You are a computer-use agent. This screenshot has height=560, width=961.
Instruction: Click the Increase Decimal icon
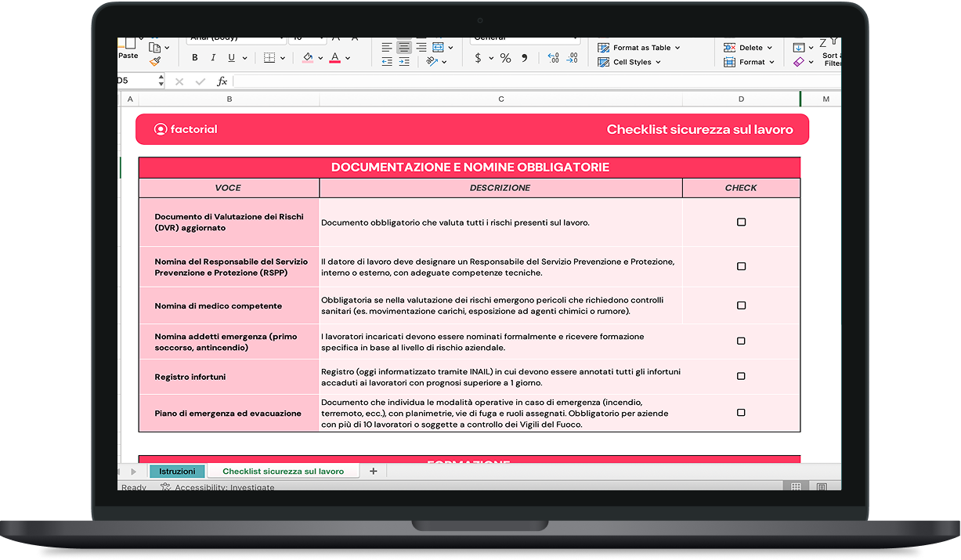553,58
